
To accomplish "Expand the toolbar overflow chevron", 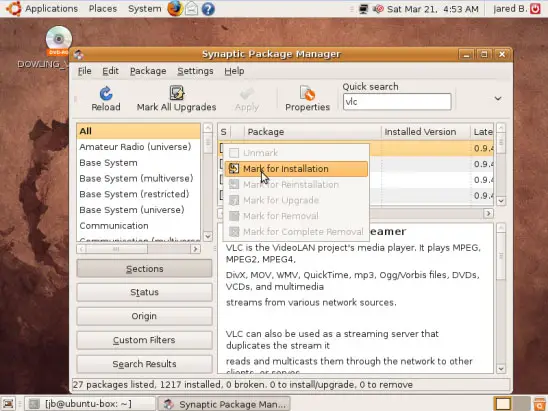I will [x=498, y=99].
